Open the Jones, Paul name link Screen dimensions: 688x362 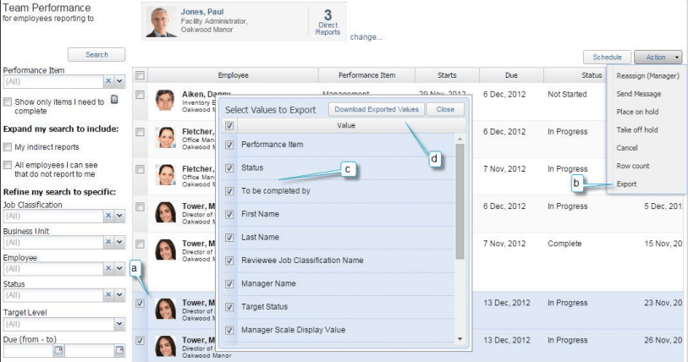(x=202, y=12)
